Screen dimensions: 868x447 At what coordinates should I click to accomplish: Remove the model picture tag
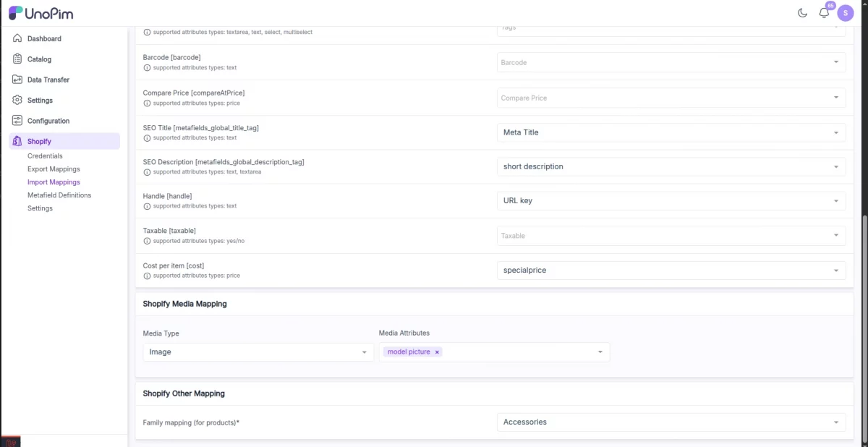click(x=437, y=352)
